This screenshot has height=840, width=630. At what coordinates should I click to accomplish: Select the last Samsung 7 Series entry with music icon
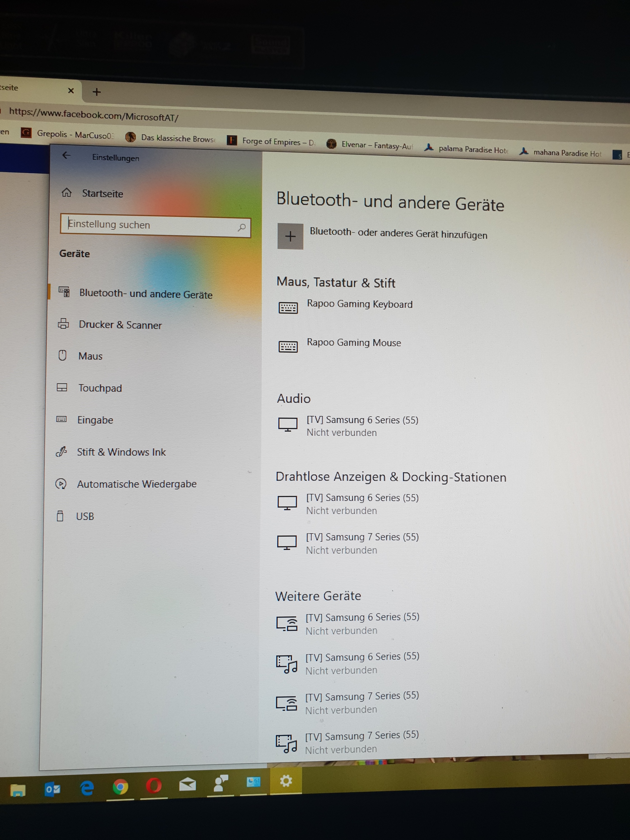pos(362,742)
